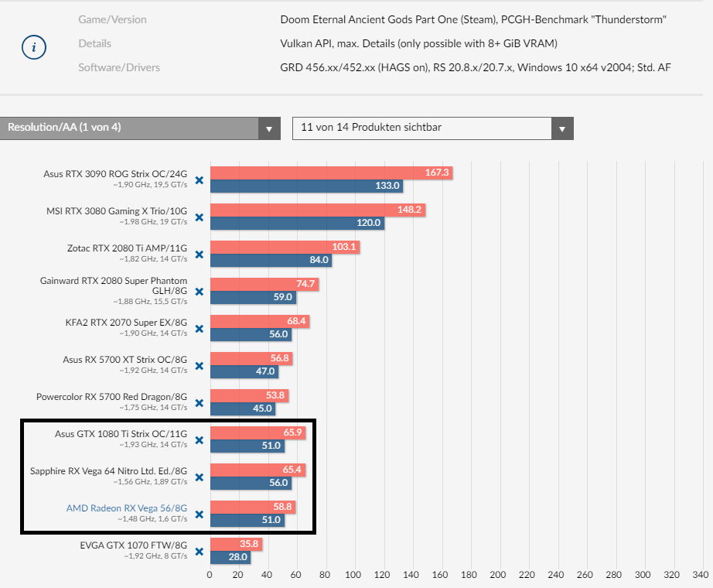713x588 pixels.
Task: Click the ~1,48 GHz, 1,6 GT/s clock text
Action: pyautogui.click(x=152, y=519)
